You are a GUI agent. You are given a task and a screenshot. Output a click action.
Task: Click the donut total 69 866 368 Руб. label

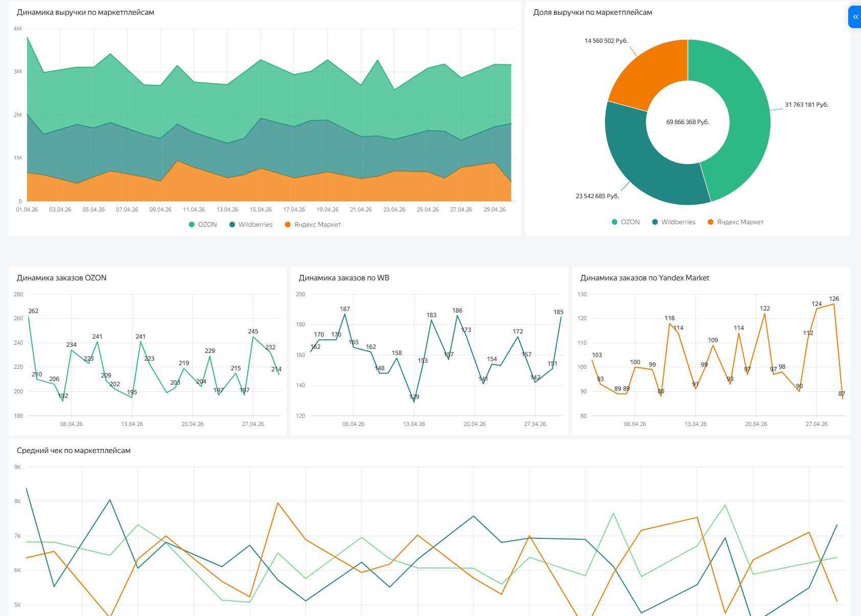coord(688,122)
